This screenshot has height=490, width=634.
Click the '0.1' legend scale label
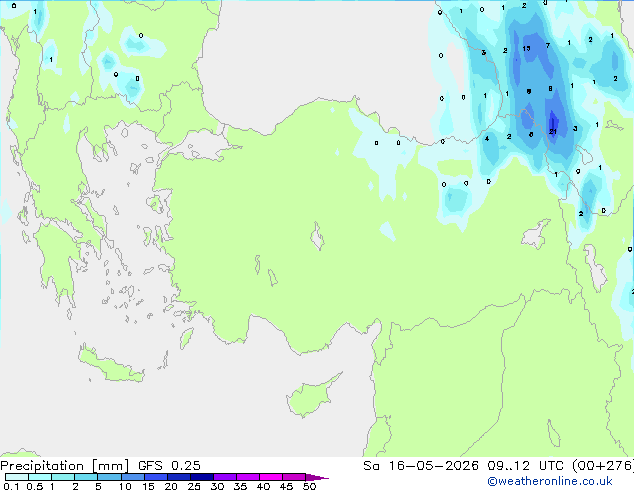pyautogui.click(x=11, y=486)
